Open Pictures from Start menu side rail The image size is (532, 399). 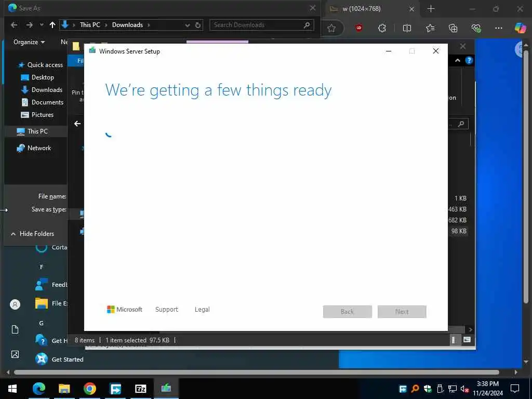tap(15, 354)
